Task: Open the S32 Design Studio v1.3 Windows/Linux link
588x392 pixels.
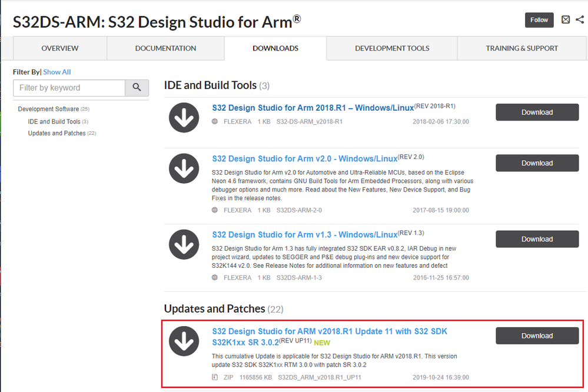Action: (x=305, y=235)
